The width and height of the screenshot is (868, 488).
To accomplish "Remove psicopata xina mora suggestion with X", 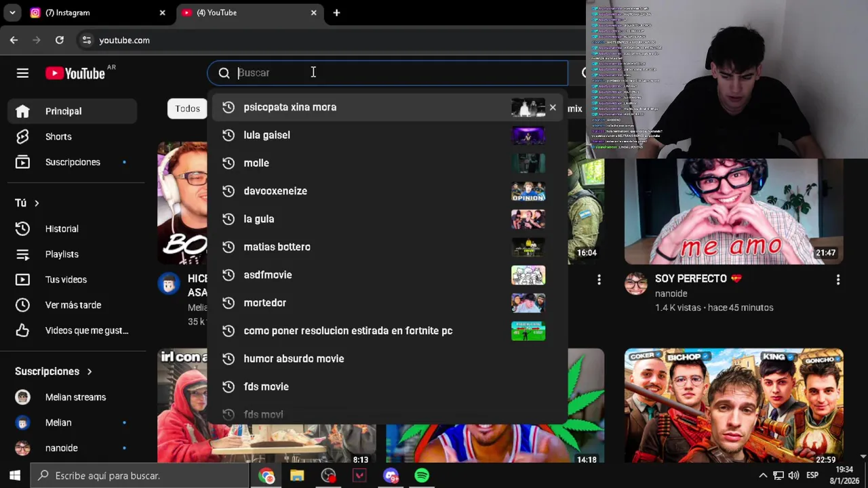I will pos(553,107).
